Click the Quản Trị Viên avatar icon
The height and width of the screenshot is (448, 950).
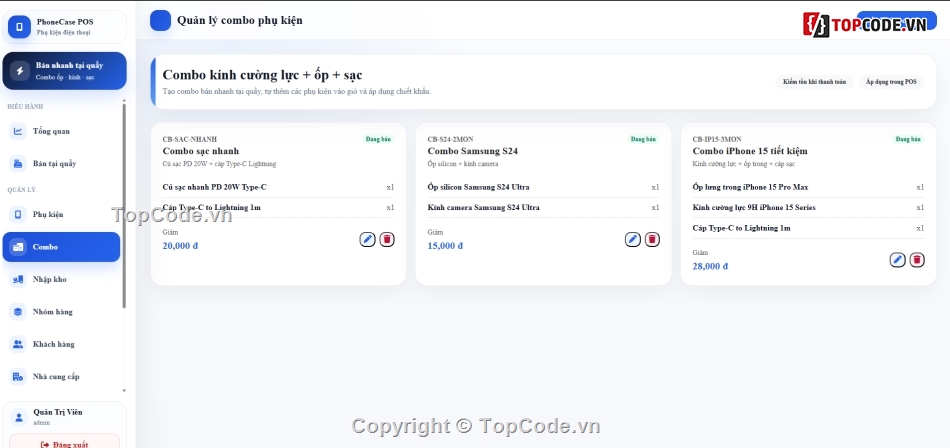[19, 417]
